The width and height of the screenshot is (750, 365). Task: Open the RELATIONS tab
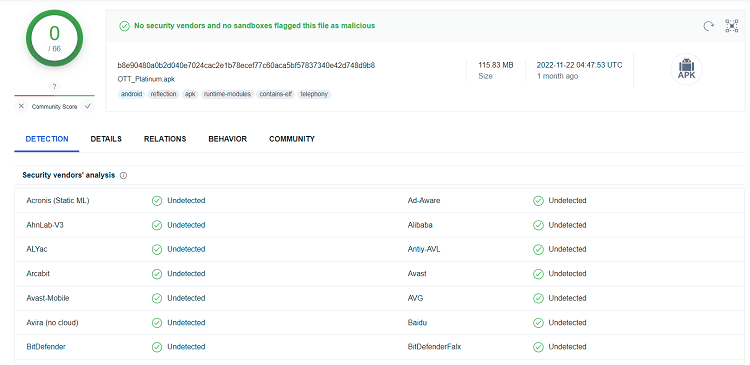point(165,139)
